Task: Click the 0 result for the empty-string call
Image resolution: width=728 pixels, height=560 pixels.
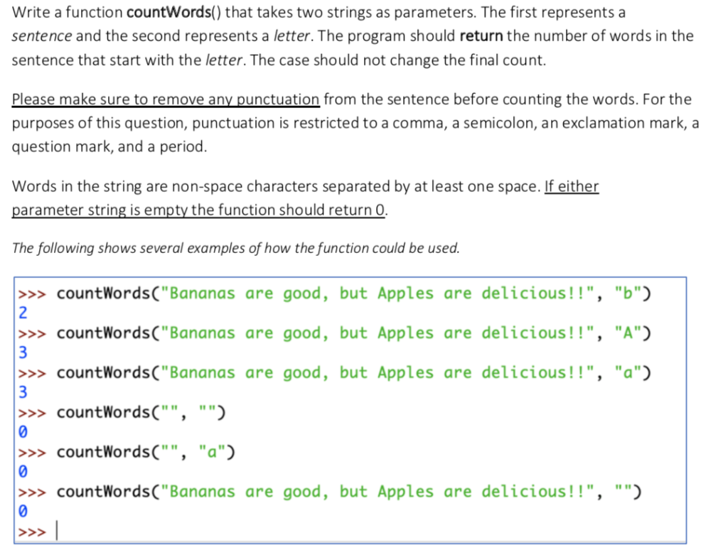Action: tap(21, 431)
